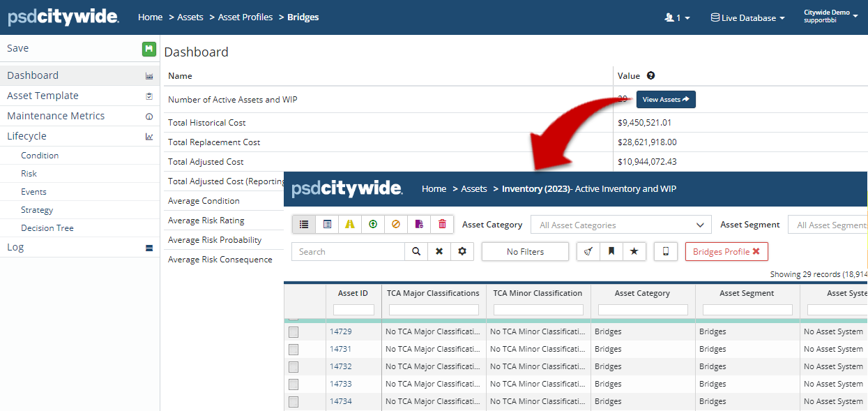Tick the checkbox for asset 14729
The image size is (868, 411).
point(294,332)
